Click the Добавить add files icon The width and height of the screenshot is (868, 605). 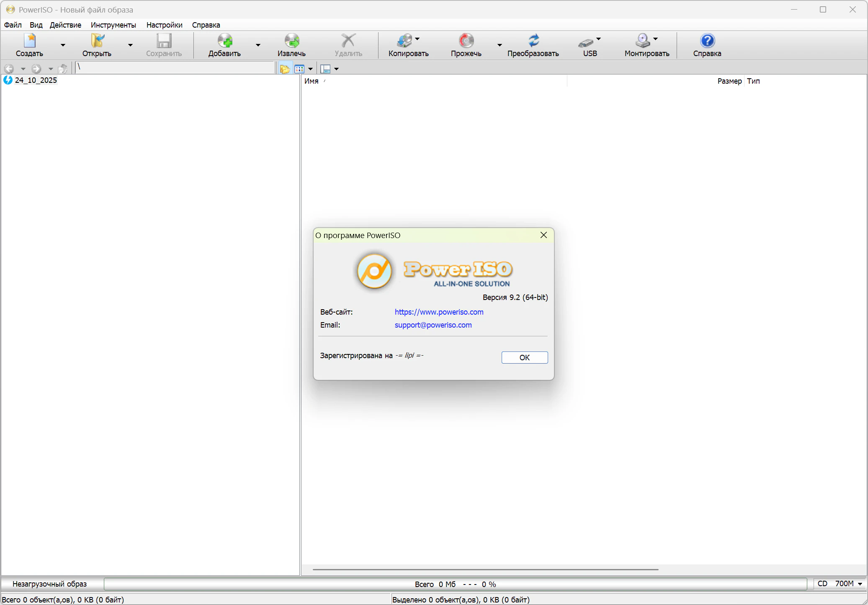(x=225, y=41)
